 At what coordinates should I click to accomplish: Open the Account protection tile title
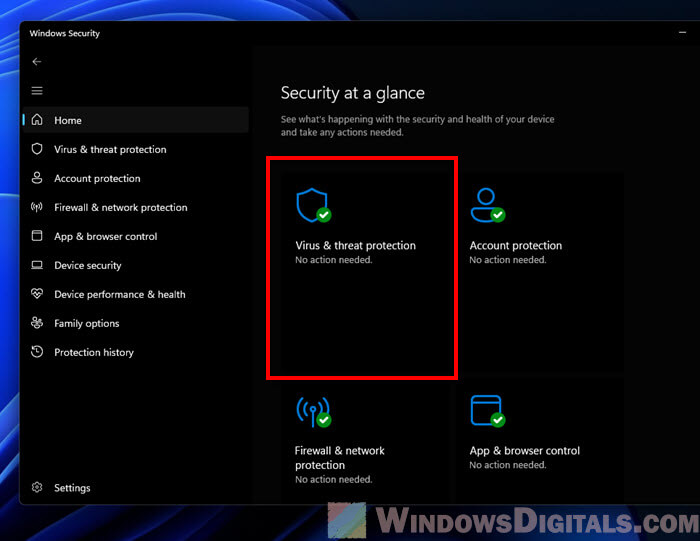pyautogui.click(x=516, y=246)
